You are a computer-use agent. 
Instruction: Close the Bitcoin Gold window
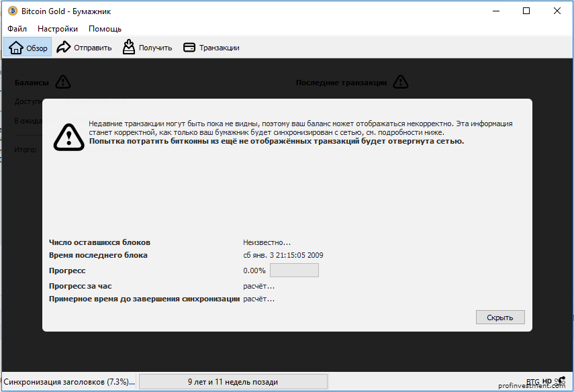coord(557,11)
